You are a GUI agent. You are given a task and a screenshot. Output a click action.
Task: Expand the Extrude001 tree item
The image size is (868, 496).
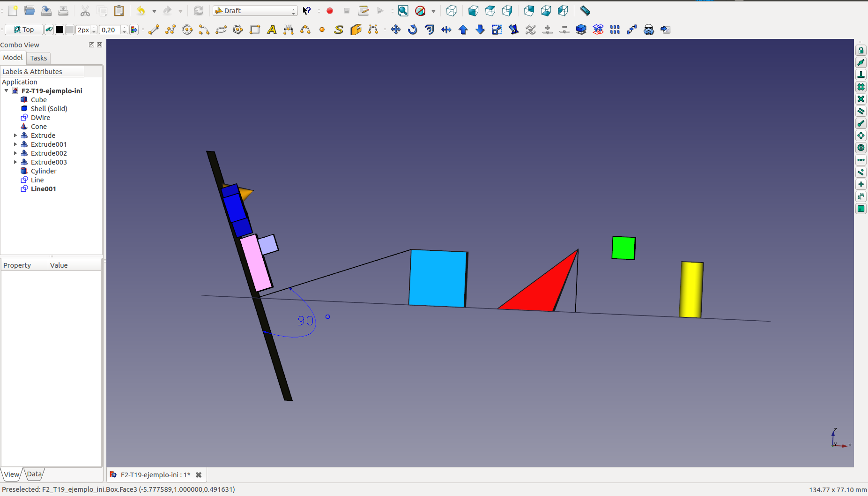15,144
